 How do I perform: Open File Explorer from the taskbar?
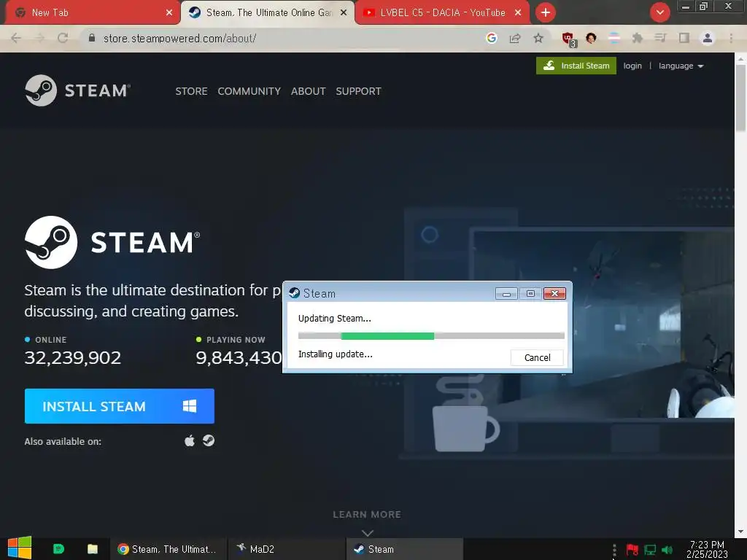(93, 549)
